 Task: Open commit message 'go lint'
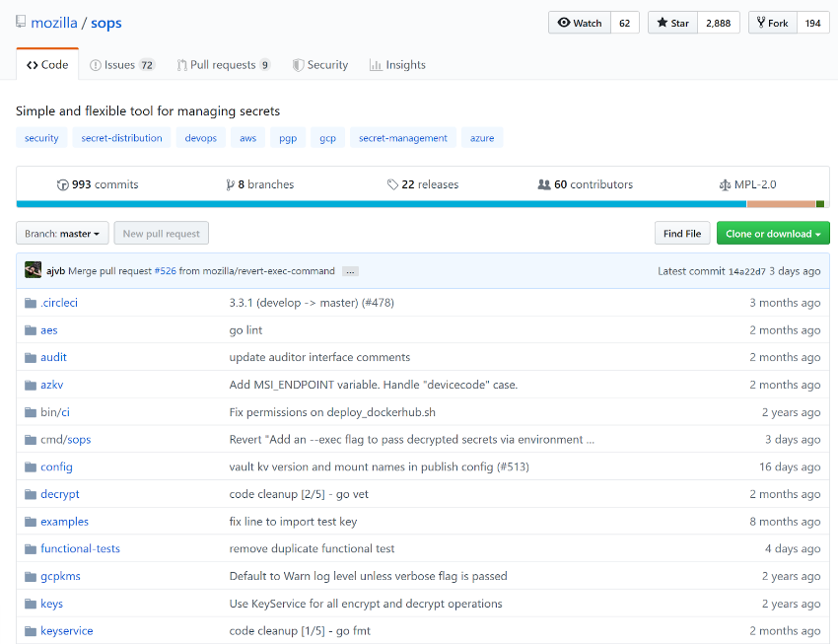(x=245, y=330)
